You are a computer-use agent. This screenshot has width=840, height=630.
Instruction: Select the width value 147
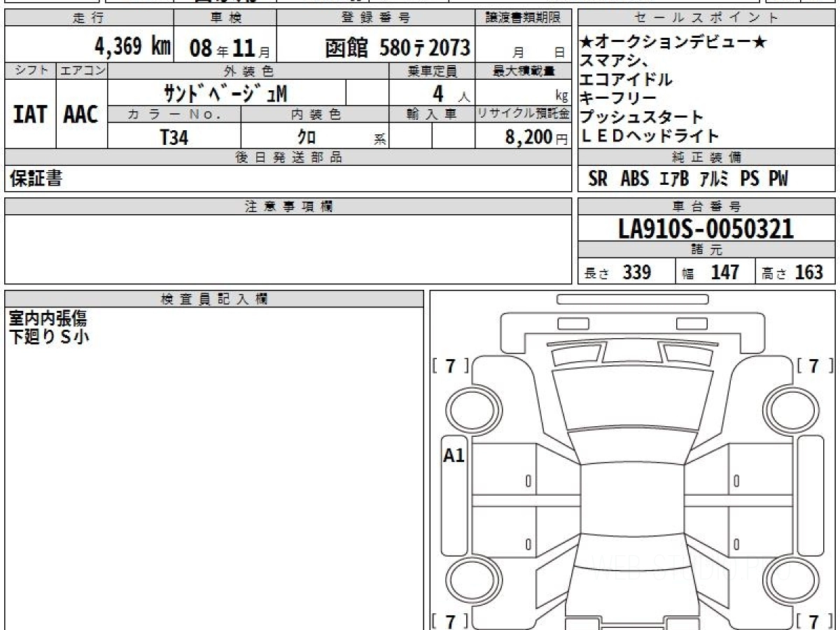724,272
